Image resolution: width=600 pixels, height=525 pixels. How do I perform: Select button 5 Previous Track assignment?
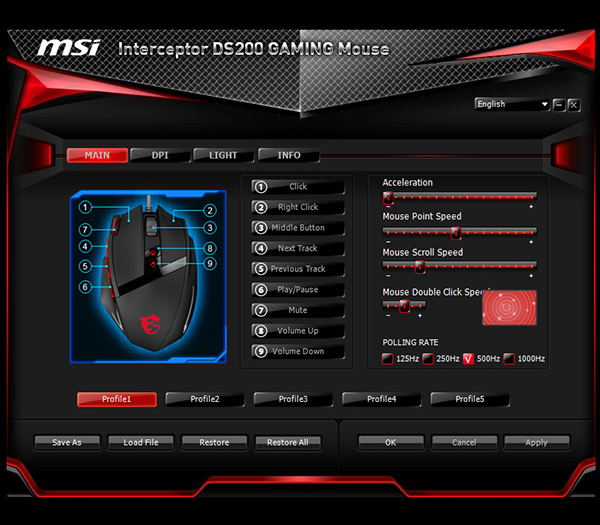[x=298, y=269]
